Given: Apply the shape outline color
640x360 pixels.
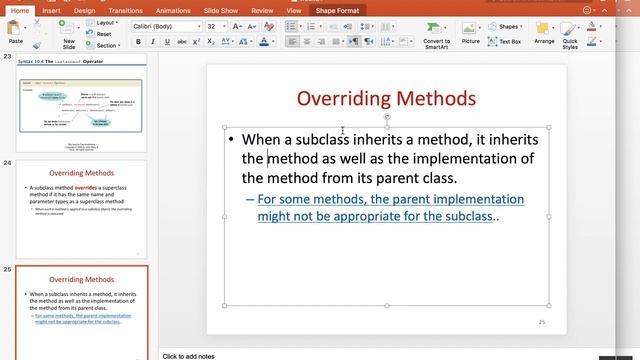Looking at the screenshot, I should tap(592, 42).
